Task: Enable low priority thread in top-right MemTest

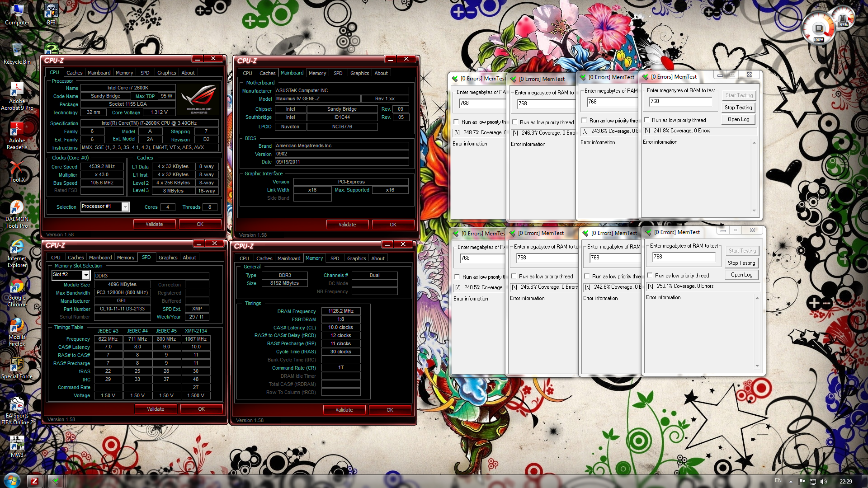Action: [x=646, y=120]
